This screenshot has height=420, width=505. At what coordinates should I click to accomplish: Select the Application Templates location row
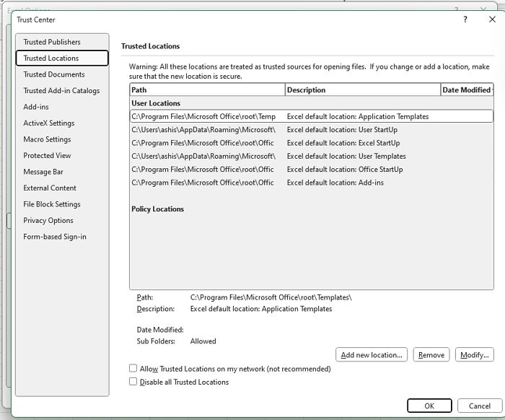tap(312, 116)
